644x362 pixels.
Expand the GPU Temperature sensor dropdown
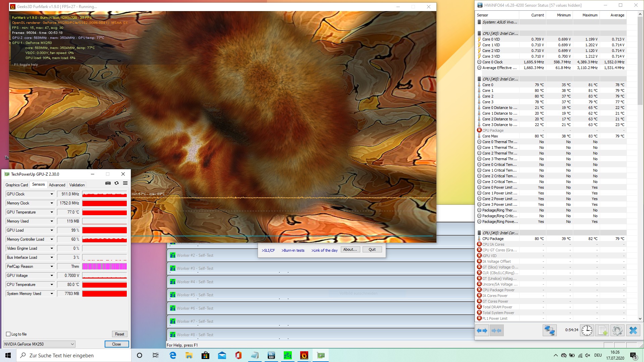click(x=52, y=212)
